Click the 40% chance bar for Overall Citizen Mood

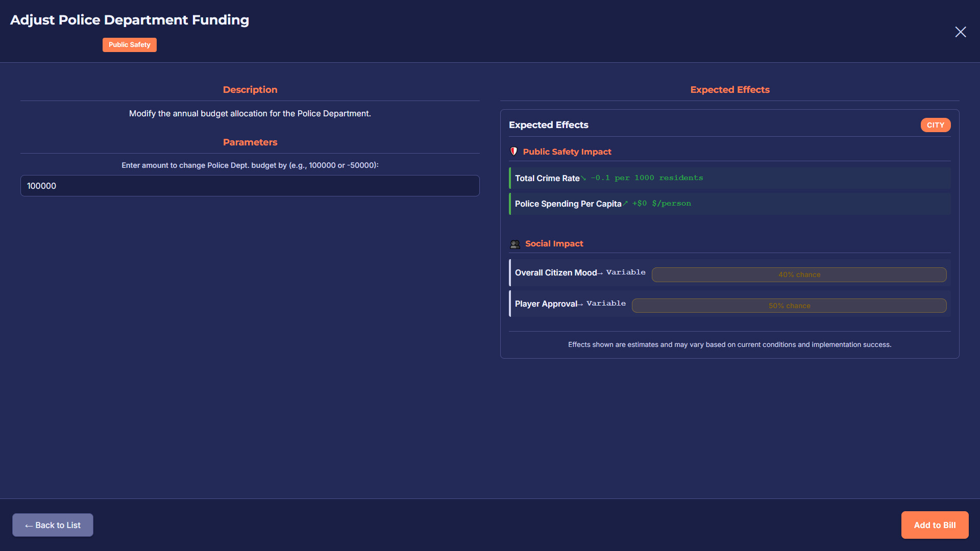[x=799, y=274]
